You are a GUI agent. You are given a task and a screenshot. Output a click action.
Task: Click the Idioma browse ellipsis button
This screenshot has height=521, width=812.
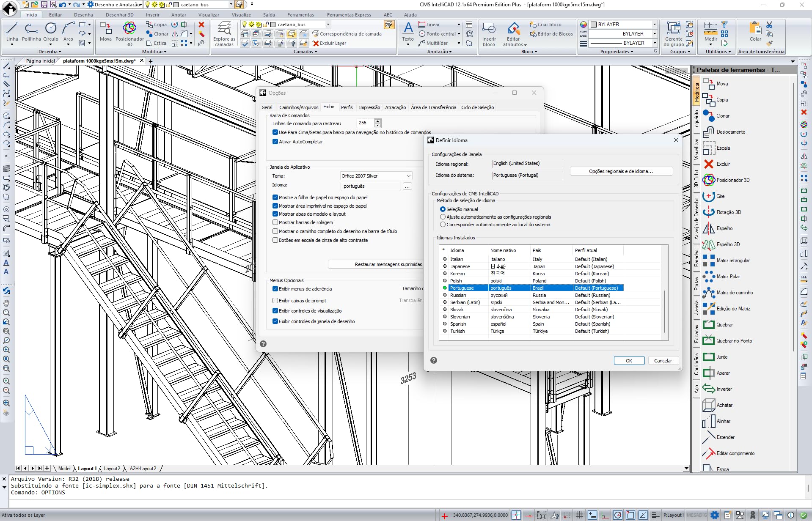click(407, 186)
